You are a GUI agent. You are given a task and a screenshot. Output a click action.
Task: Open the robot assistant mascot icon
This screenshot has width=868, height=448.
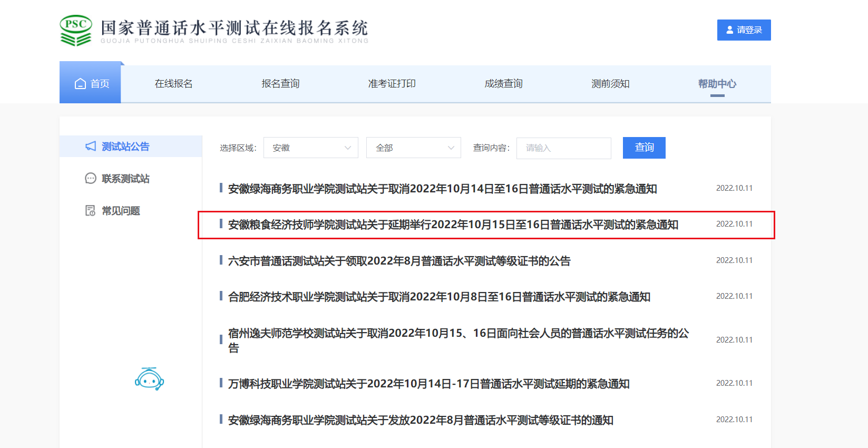pyautogui.click(x=149, y=379)
